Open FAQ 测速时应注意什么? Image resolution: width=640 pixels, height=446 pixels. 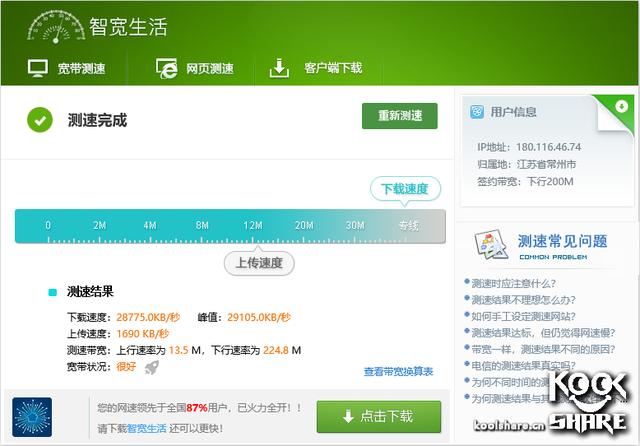pos(513,283)
